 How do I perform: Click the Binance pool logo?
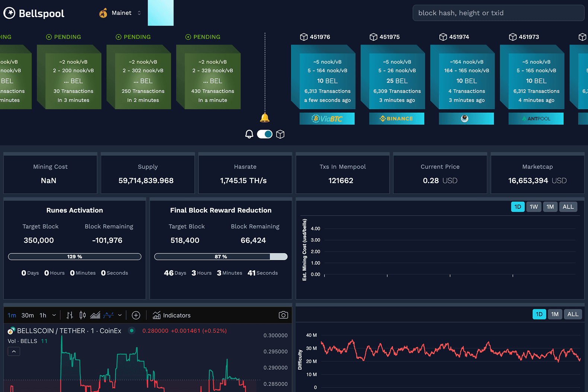pos(397,118)
